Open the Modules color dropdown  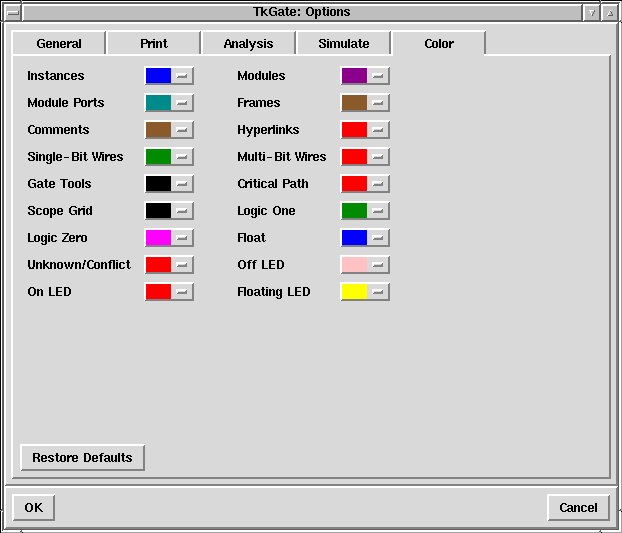pos(378,76)
